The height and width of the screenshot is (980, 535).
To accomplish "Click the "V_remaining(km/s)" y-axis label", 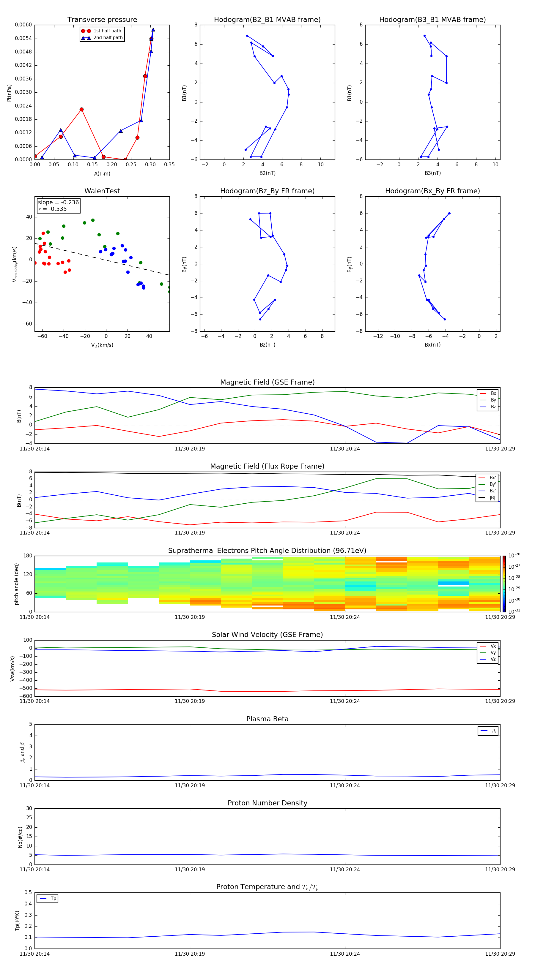I will pyautogui.click(x=15, y=264).
